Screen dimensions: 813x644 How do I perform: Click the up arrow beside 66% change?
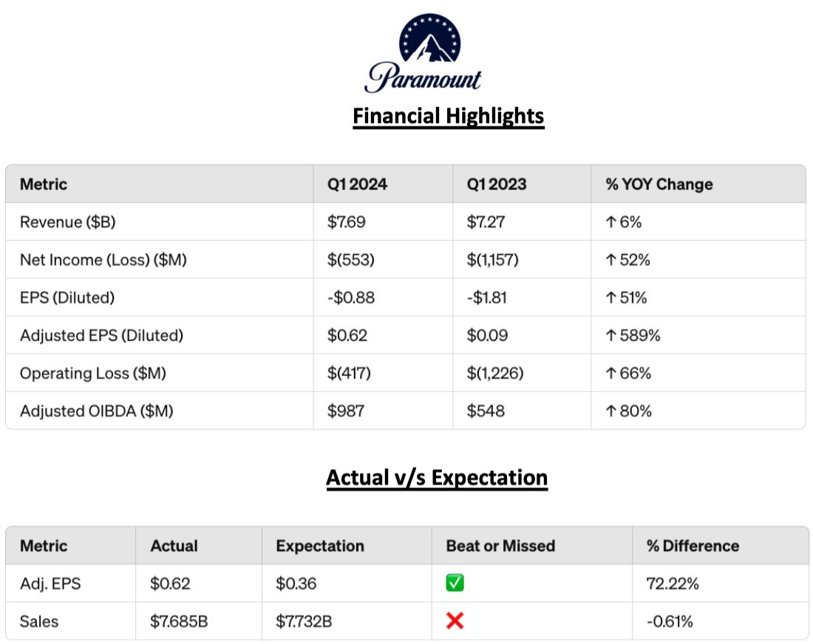(x=610, y=373)
